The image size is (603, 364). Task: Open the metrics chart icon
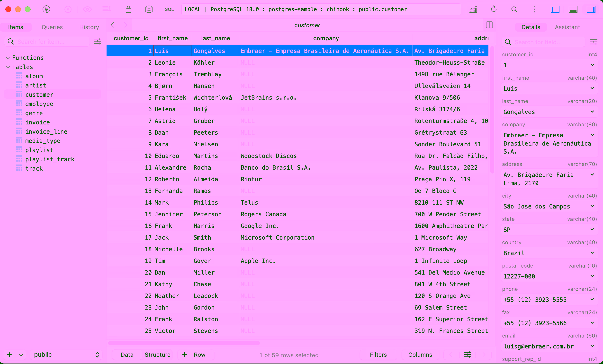pos(473,9)
